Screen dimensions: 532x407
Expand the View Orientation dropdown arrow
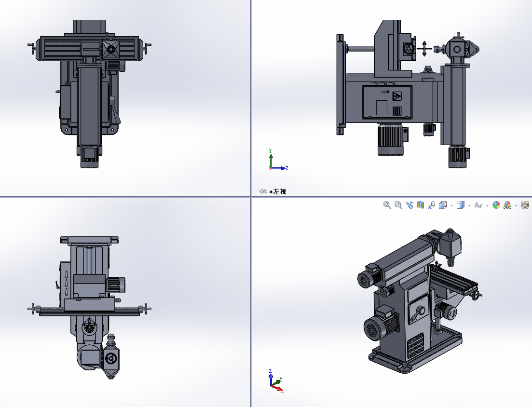451,205
